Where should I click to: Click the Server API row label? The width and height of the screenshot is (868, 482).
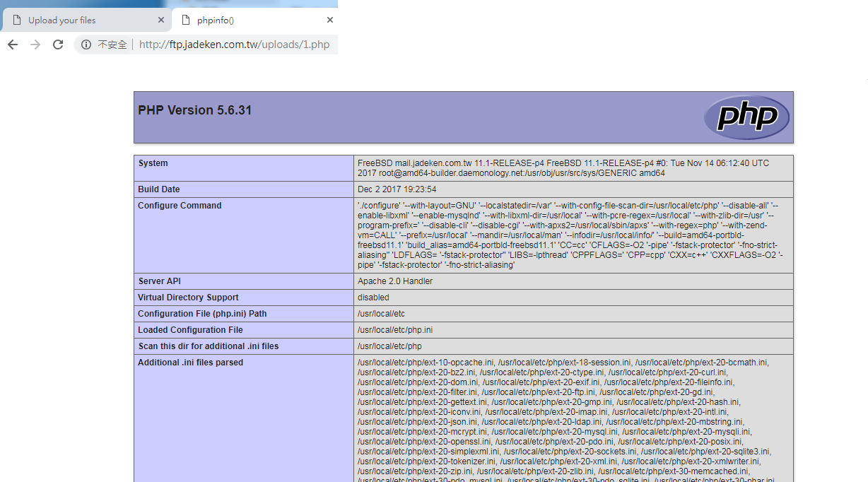point(160,281)
